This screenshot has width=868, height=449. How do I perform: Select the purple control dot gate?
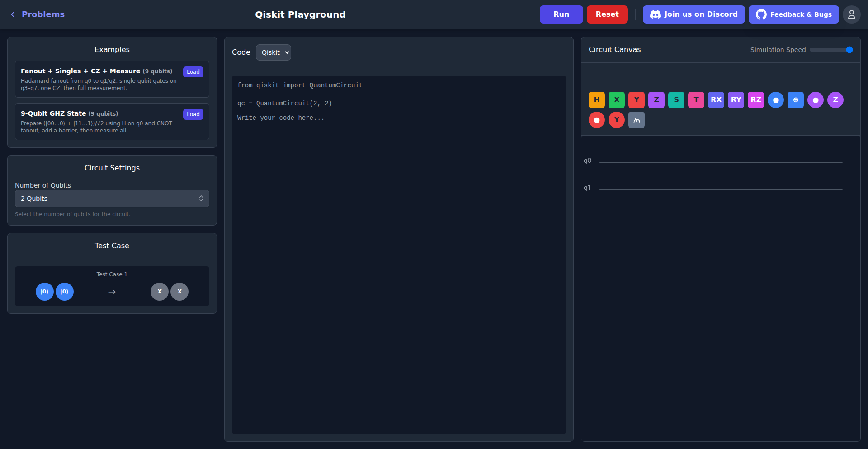816,100
